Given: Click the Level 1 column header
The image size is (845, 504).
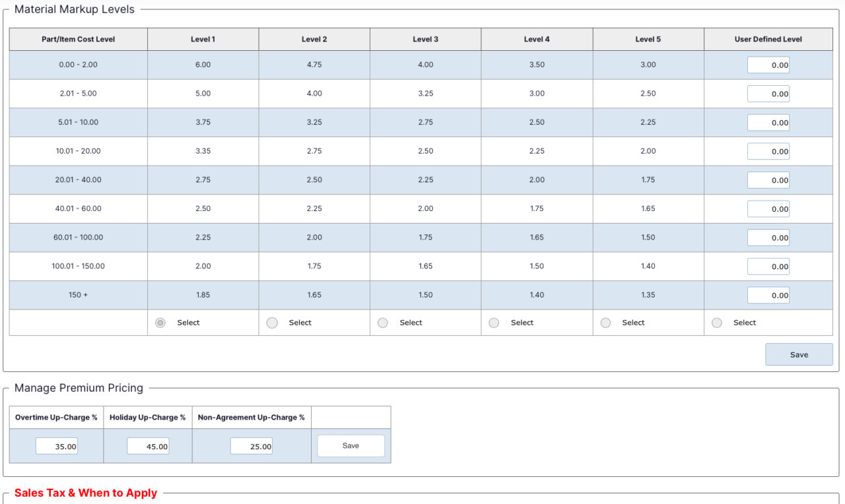Looking at the screenshot, I should point(203,39).
